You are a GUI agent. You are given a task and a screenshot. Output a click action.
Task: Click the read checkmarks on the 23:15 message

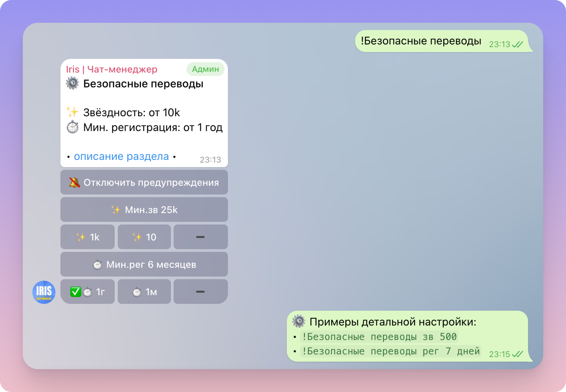[x=517, y=354]
